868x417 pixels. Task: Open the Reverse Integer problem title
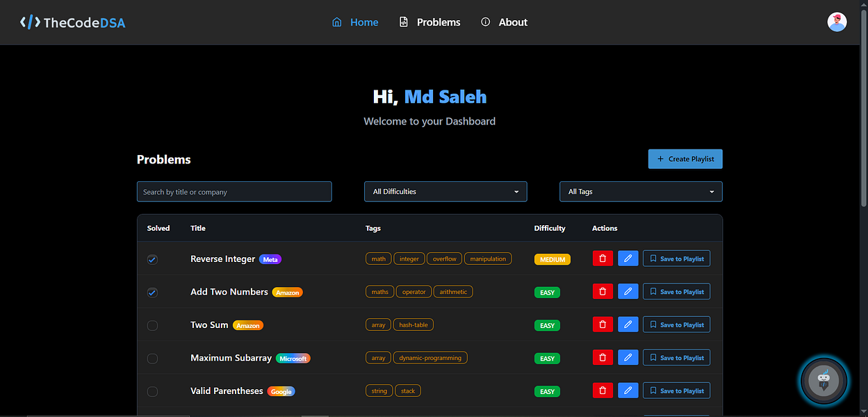222,259
